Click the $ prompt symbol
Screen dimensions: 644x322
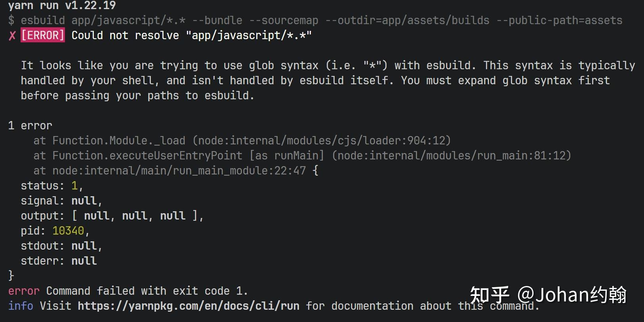(x=11, y=21)
